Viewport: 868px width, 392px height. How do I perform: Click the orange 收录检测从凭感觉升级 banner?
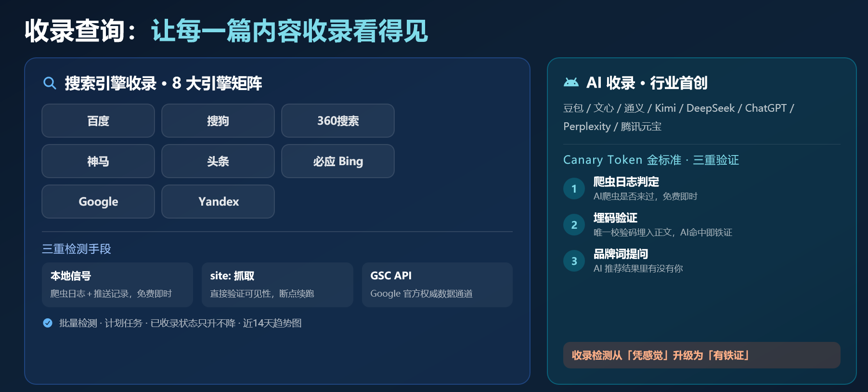(x=702, y=355)
